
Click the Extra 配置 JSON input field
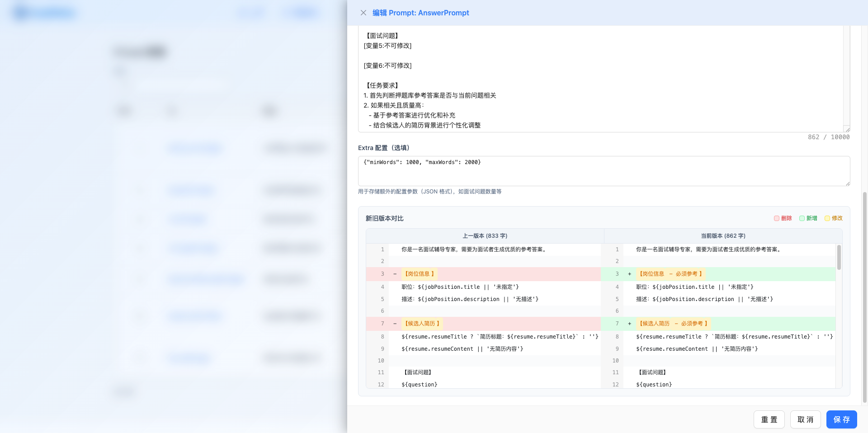604,171
